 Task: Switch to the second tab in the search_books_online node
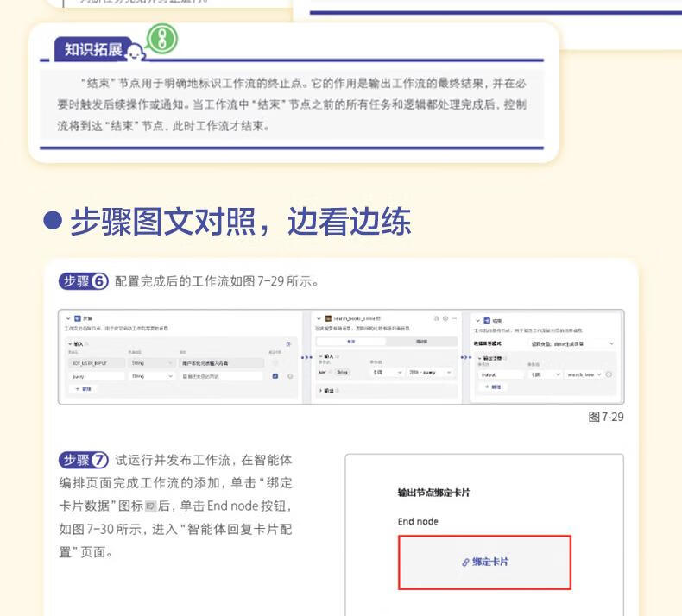pyautogui.click(x=420, y=342)
